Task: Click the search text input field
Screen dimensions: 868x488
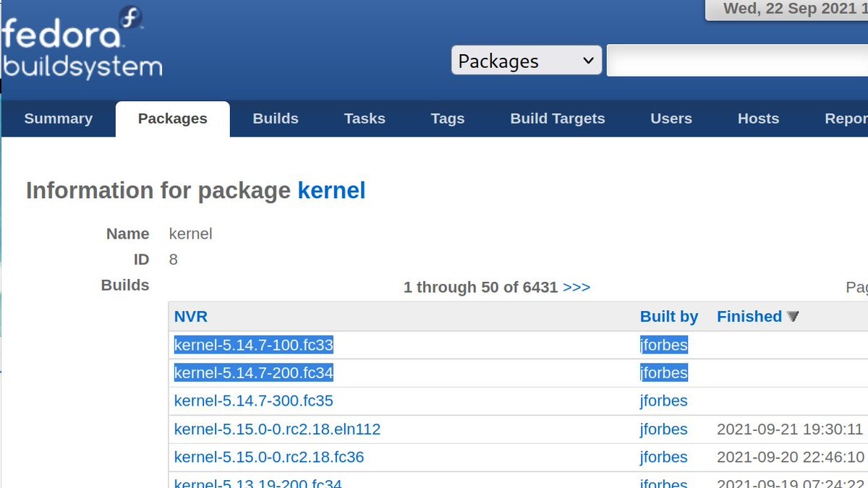Action: pos(736,61)
